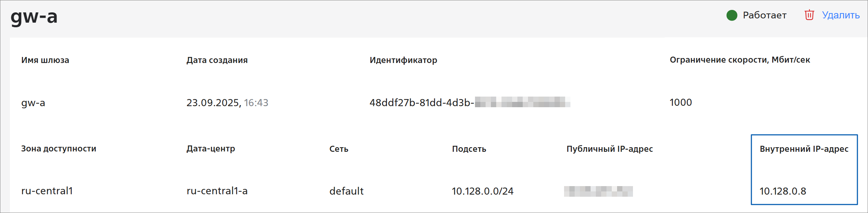Click the Работает status text

764,15
